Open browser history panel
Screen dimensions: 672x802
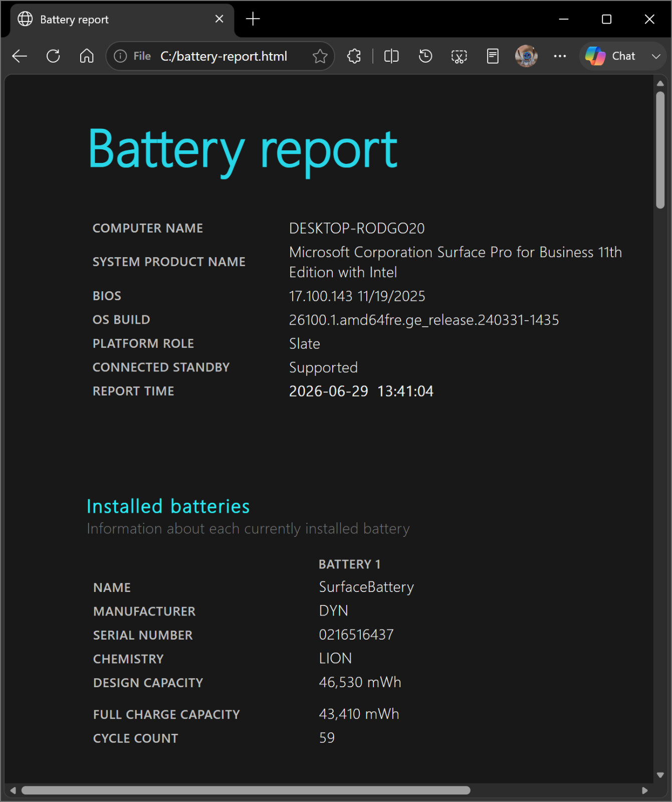click(425, 56)
